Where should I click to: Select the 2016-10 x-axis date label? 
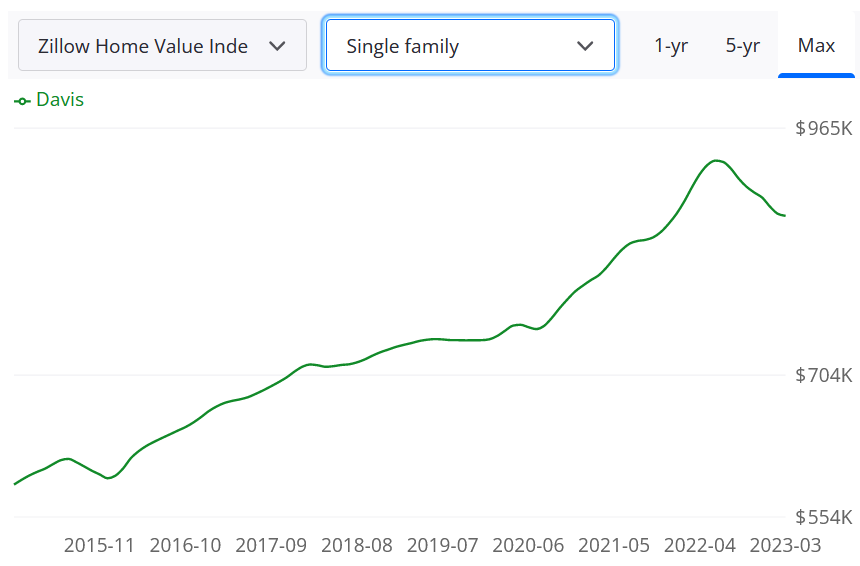coord(185,546)
